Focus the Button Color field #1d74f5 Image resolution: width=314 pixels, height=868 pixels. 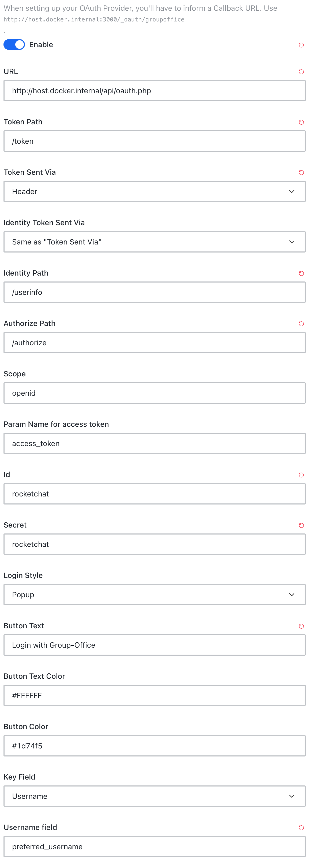(x=154, y=746)
